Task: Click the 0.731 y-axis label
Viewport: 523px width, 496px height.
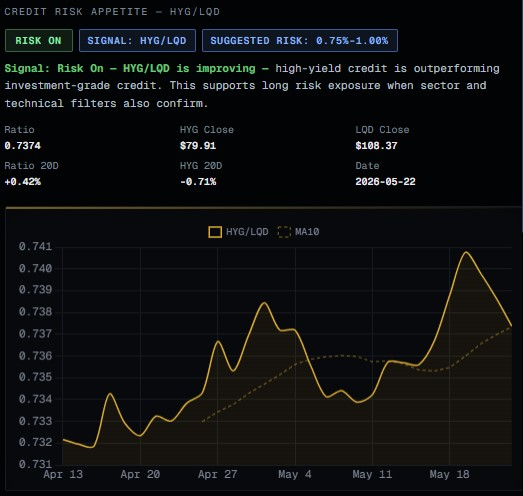Action: (x=35, y=464)
